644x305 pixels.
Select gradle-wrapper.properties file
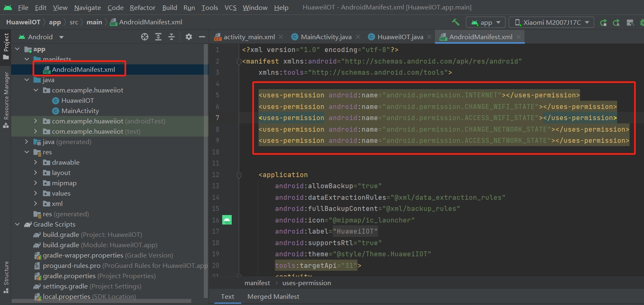[103, 255]
